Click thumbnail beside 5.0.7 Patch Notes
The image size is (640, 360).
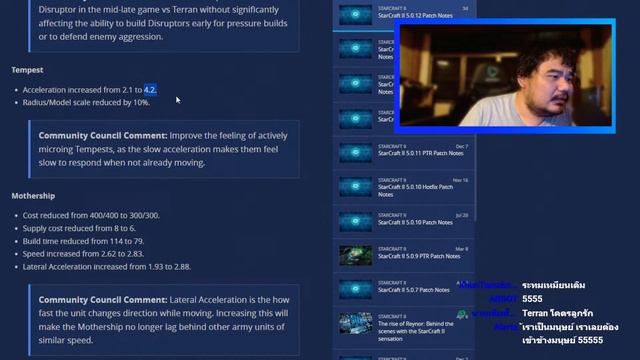pyautogui.click(x=356, y=289)
